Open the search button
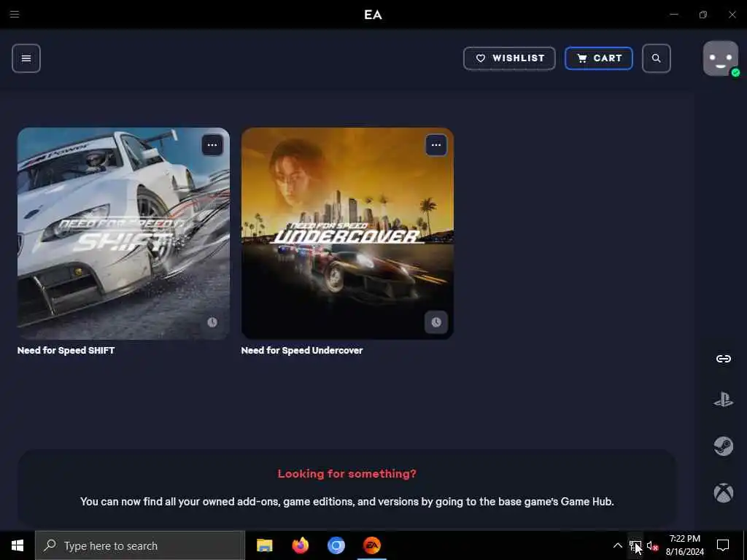The height and width of the screenshot is (560, 747). click(x=656, y=58)
